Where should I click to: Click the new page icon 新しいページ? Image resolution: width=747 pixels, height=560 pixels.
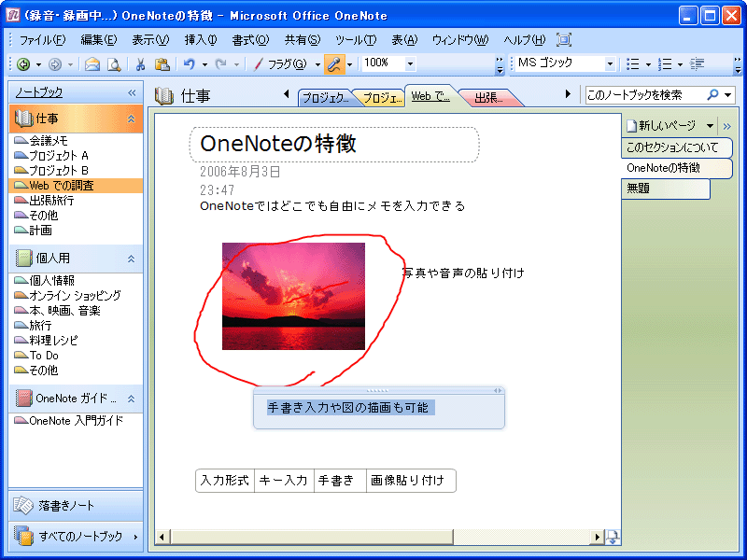click(x=632, y=126)
